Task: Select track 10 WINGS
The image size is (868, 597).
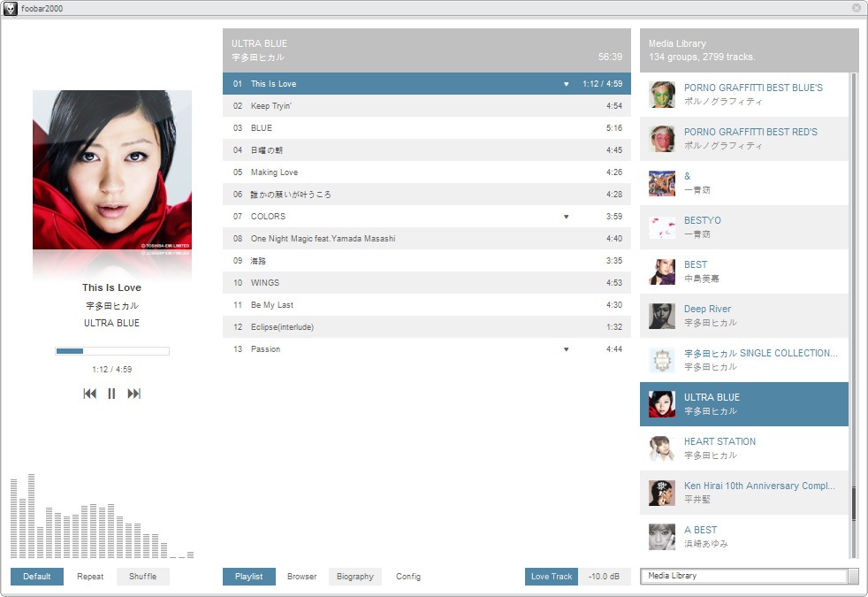Action: click(x=427, y=282)
